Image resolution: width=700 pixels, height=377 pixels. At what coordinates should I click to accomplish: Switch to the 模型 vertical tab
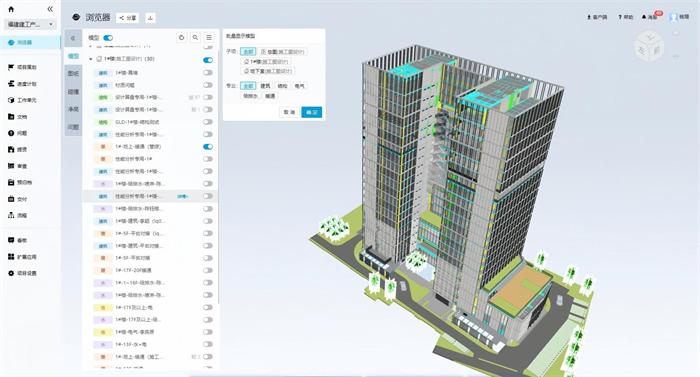click(x=73, y=56)
